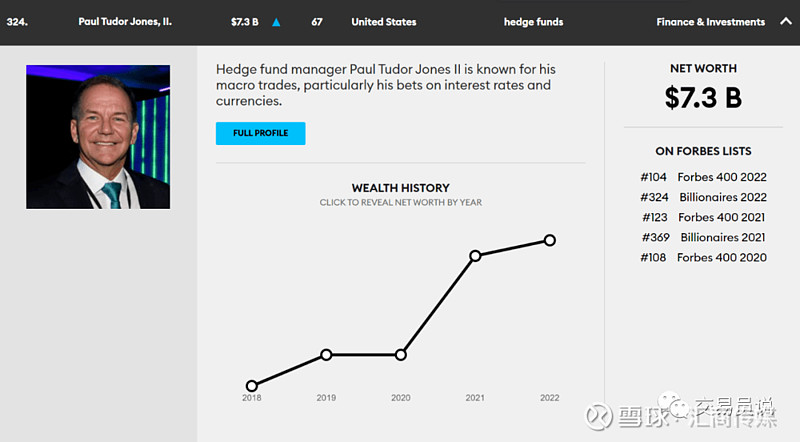This screenshot has height=442, width=800.
Task: Click the $7.3 B net worth header value
Action: coord(245,22)
